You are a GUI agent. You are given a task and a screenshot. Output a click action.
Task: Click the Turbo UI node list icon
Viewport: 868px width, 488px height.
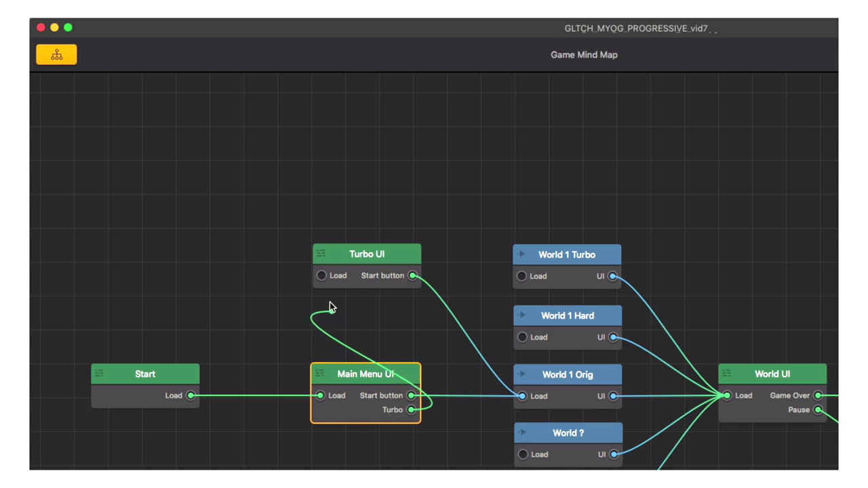[x=321, y=253]
